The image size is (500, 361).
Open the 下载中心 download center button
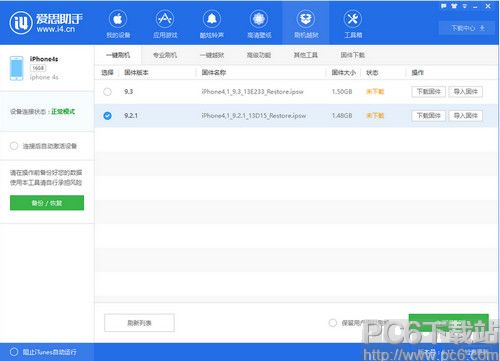467,28
